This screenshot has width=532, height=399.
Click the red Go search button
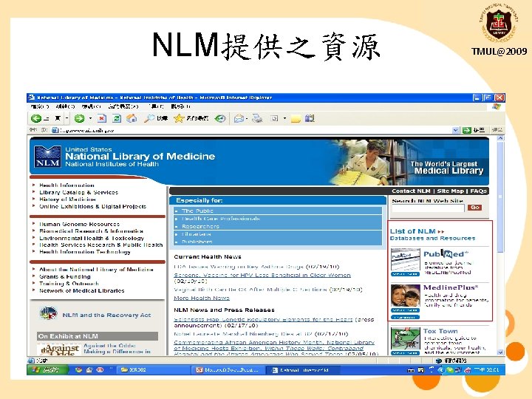click(x=474, y=208)
